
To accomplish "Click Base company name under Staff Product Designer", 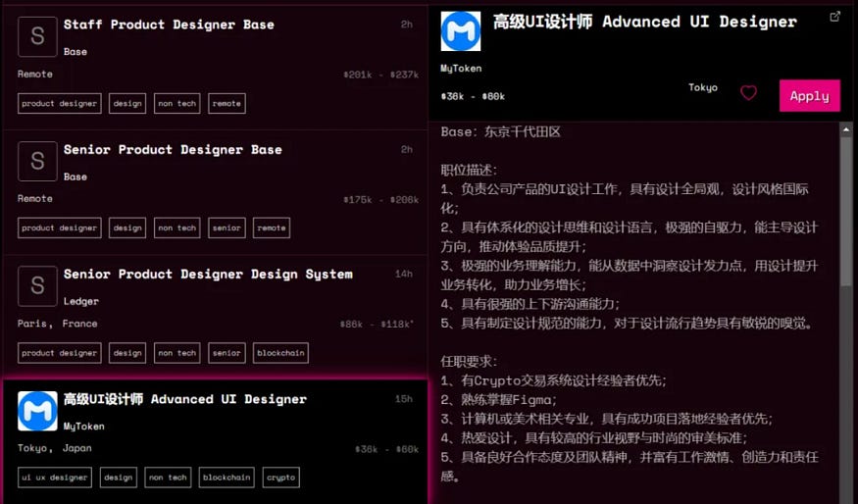I will [x=75, y=51].
